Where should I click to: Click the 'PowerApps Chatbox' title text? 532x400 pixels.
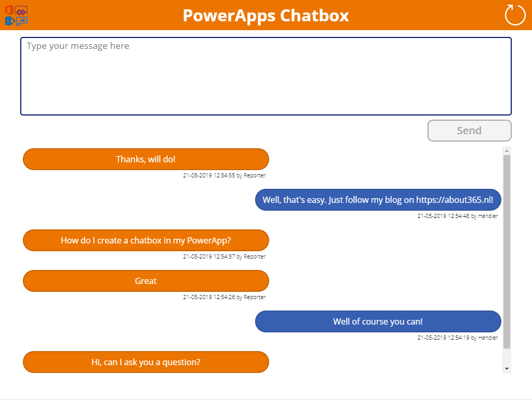coord(265,16)
